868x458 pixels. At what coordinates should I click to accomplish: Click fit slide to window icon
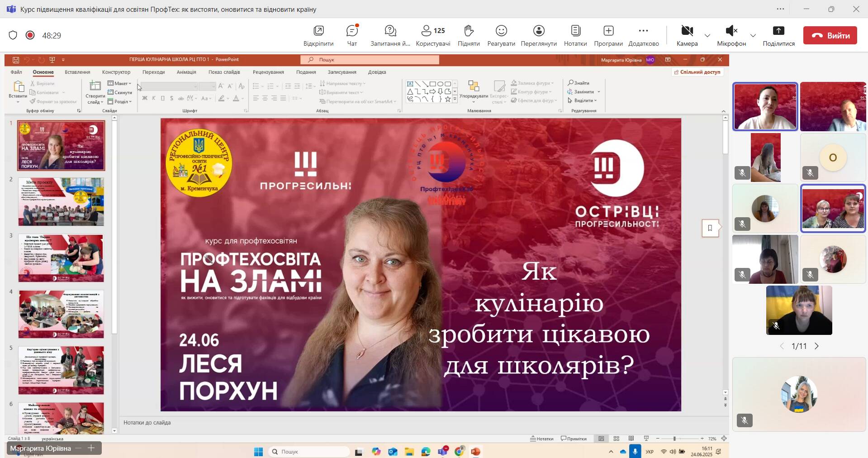724,439
